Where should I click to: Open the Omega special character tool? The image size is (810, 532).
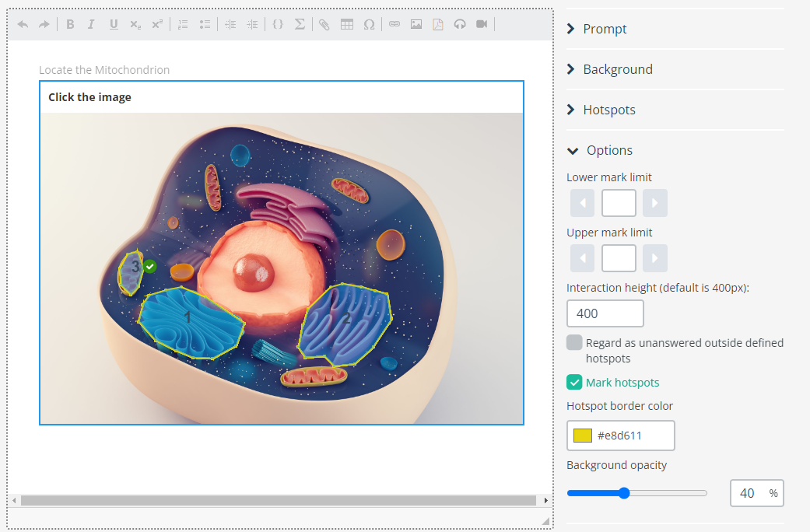pyautogui.click(x=369, y=24)
